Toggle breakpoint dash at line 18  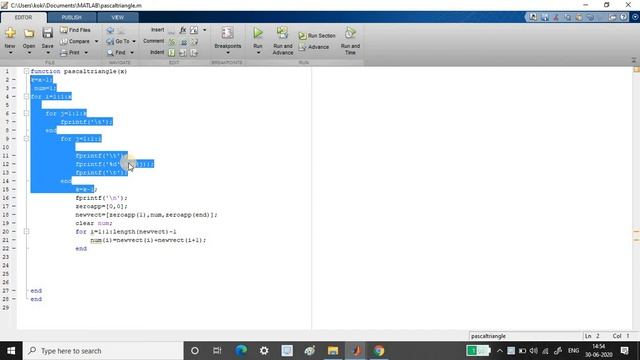[x=14, y=215]
